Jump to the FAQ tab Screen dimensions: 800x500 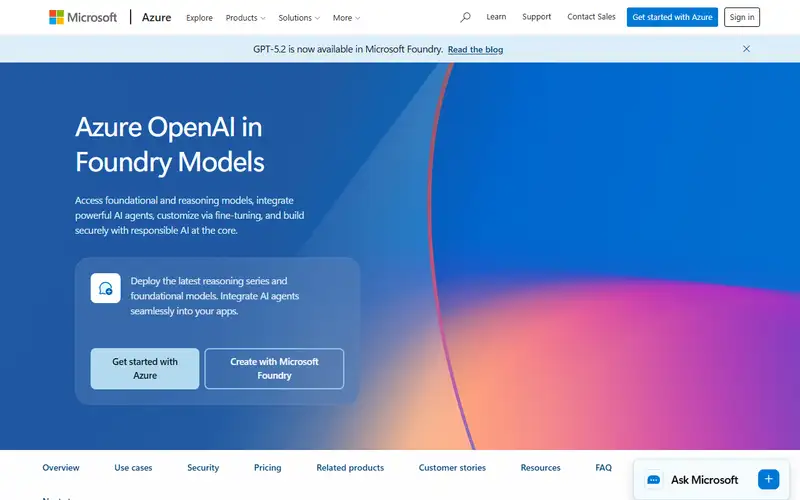click(x=603, y=467)
